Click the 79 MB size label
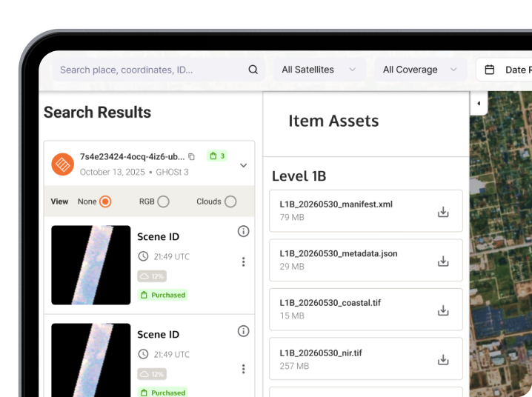Screen dimensions: 532x397 292,217
